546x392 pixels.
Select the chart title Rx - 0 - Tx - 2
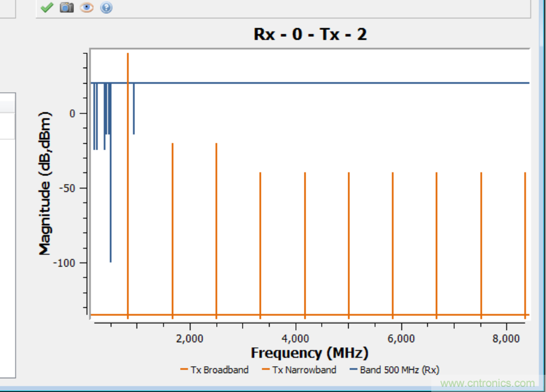click(x=310, y=34)
